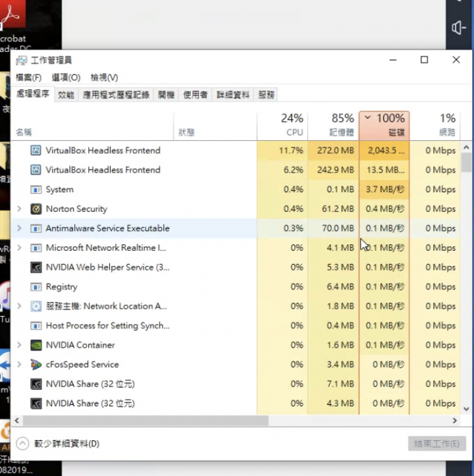Sort by the 100% 磁碟 column header
The width and height of the screenshot is (474, 476).
click(384, 126)
